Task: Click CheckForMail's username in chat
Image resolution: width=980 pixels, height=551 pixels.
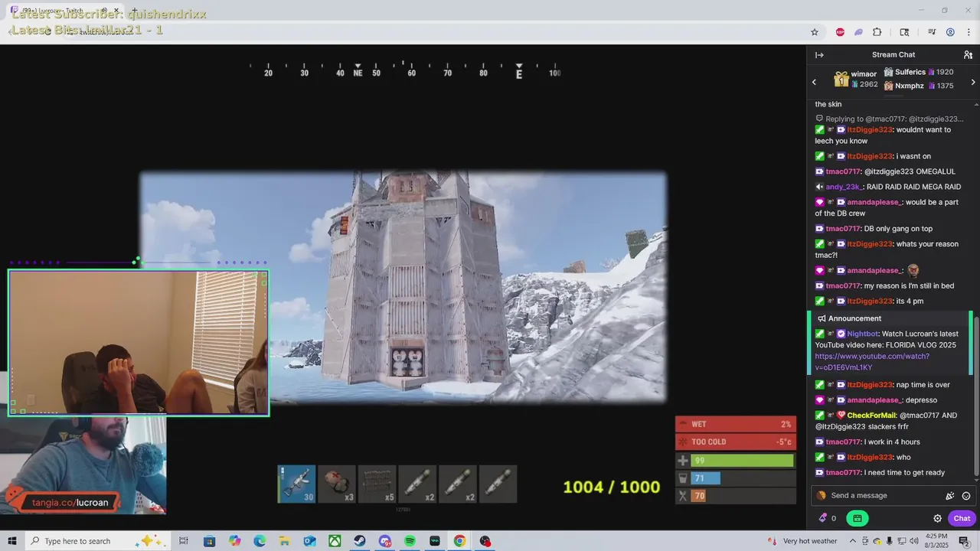Action: click(x=872, y=416)
